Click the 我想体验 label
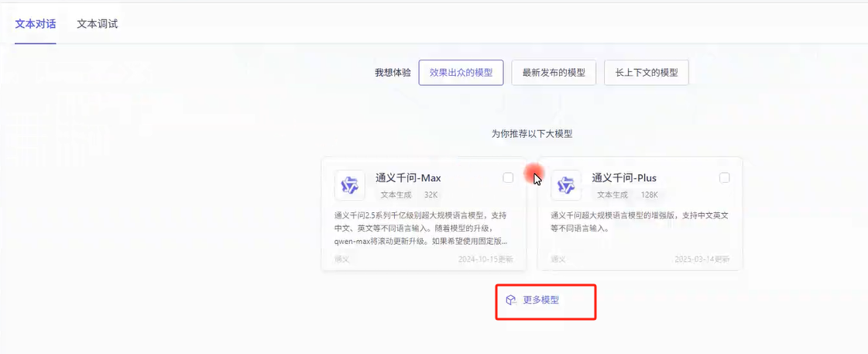868x354 pixels. pyautogui.click(x=393, y=73)
